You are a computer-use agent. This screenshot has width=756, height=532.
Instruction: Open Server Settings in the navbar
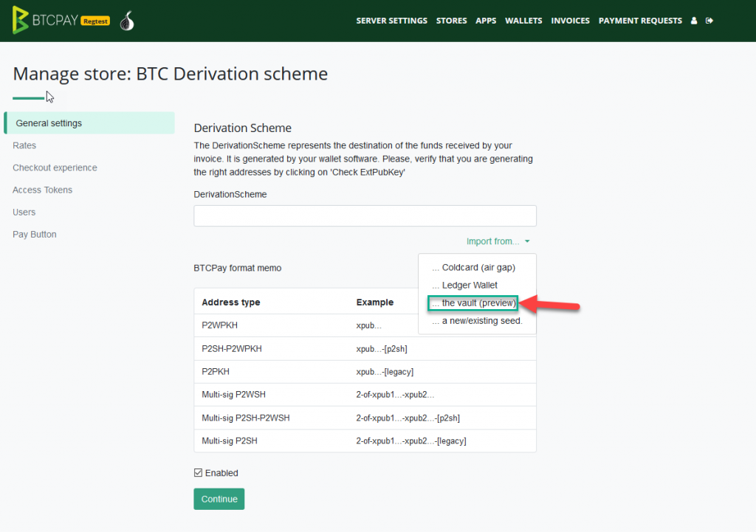pos(391,21)
